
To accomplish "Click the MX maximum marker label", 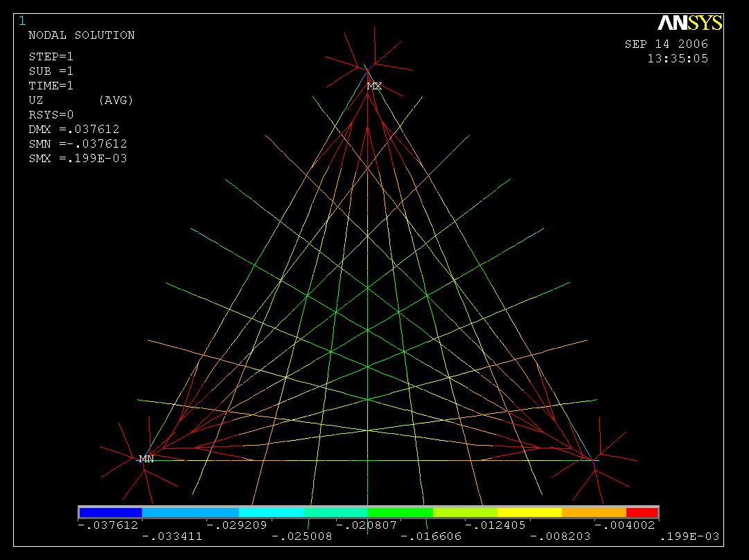I will click(374, 86).
